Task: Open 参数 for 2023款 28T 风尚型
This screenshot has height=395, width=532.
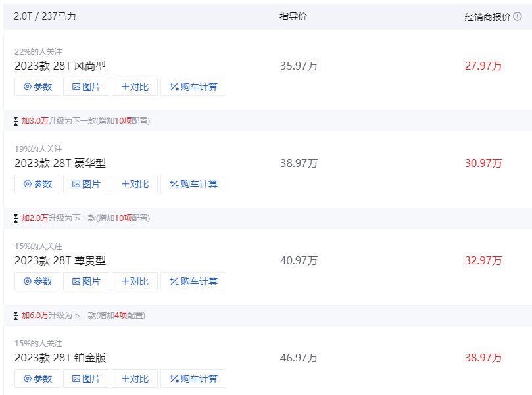Action: (37, 87)
